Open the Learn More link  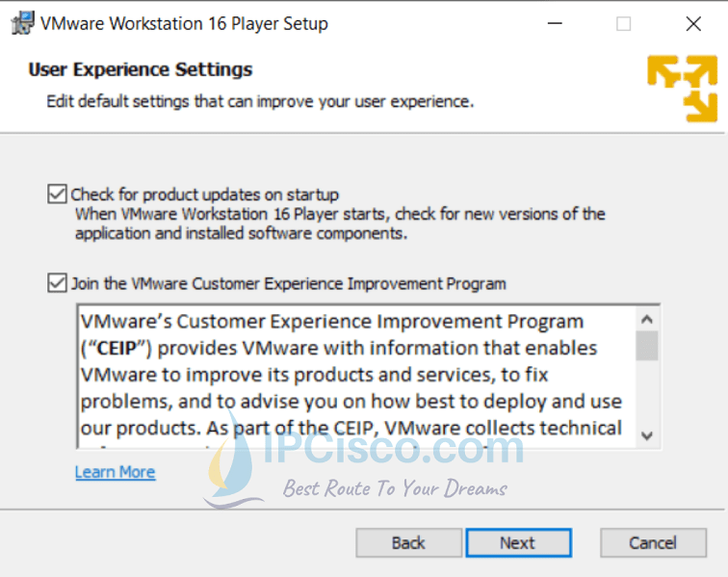[116, 472]
